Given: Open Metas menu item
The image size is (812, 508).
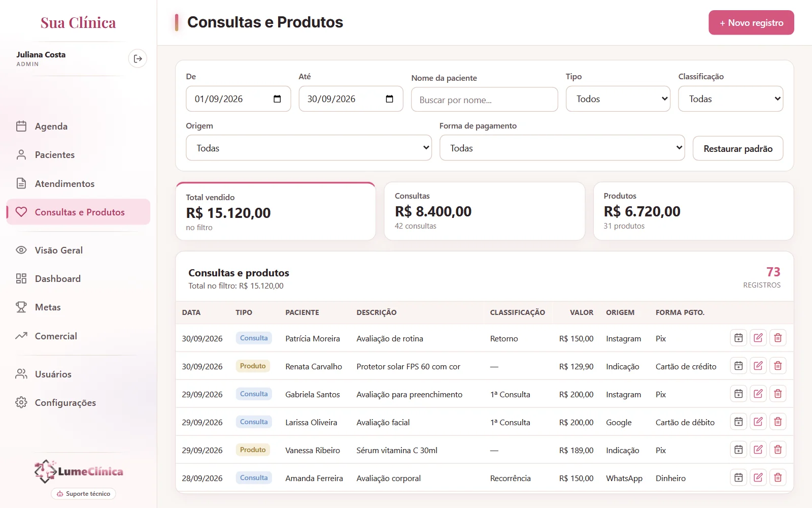Looking at the screenshot, I should pos(78,307).
